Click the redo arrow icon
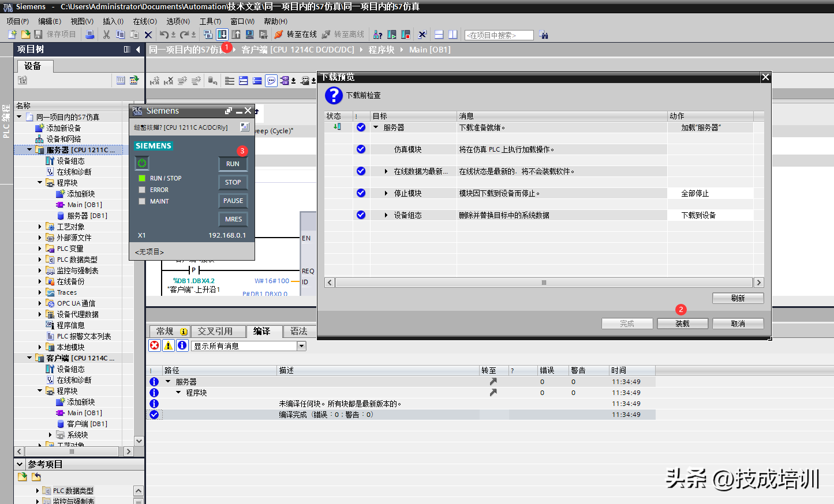 tap(184, 35)
